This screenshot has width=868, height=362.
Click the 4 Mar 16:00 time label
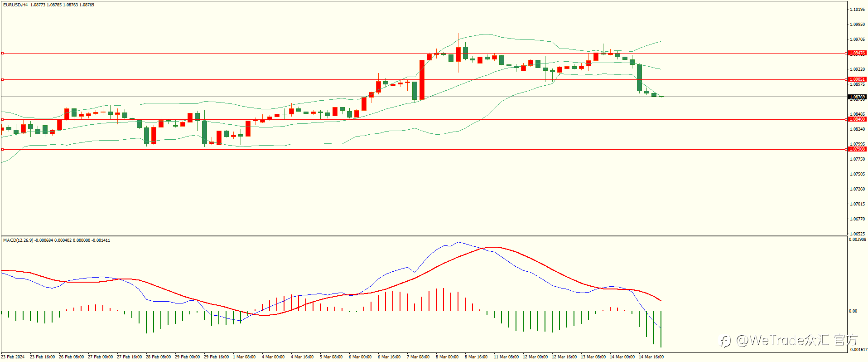(x=302, y=357)
